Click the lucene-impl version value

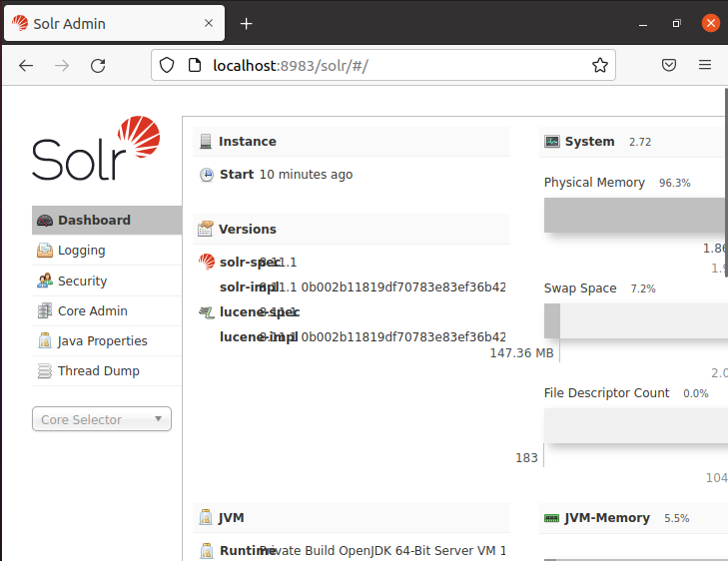[x=382, y=336]
